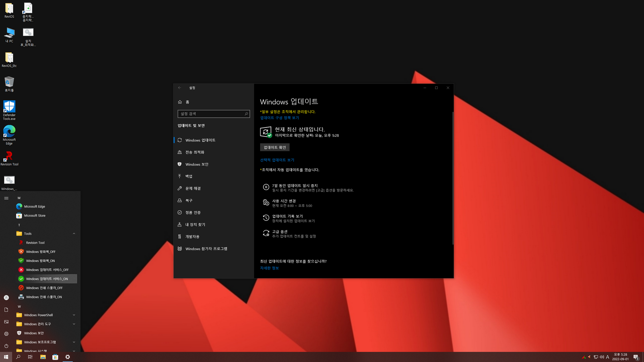Open 사용 시간 변경 option
This screenshot has height=362, width=644.
click(x=287, y=203)
